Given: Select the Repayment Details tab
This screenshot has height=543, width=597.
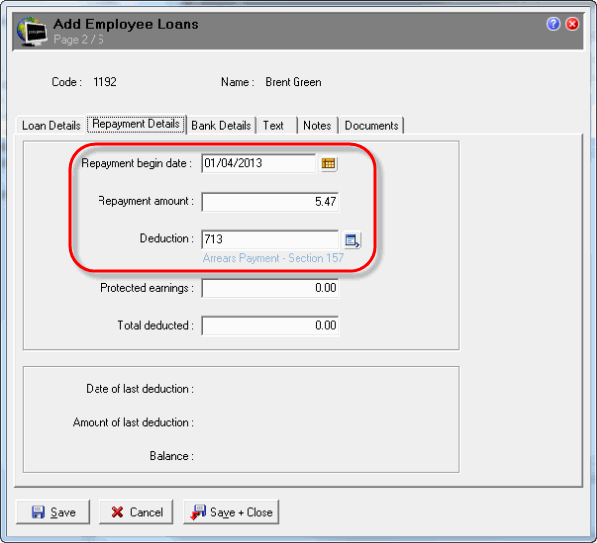Looking at the screenshot, I should pos(136,124).
